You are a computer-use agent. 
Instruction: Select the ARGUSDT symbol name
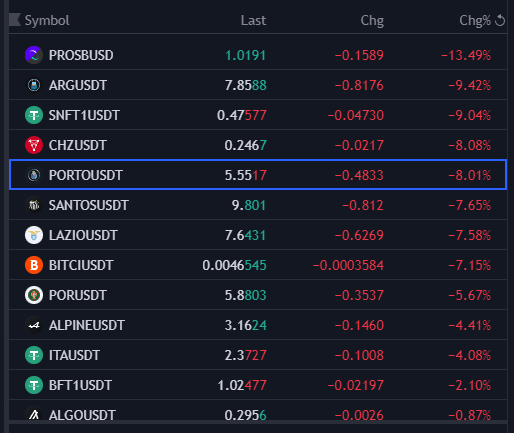(78, 85)
